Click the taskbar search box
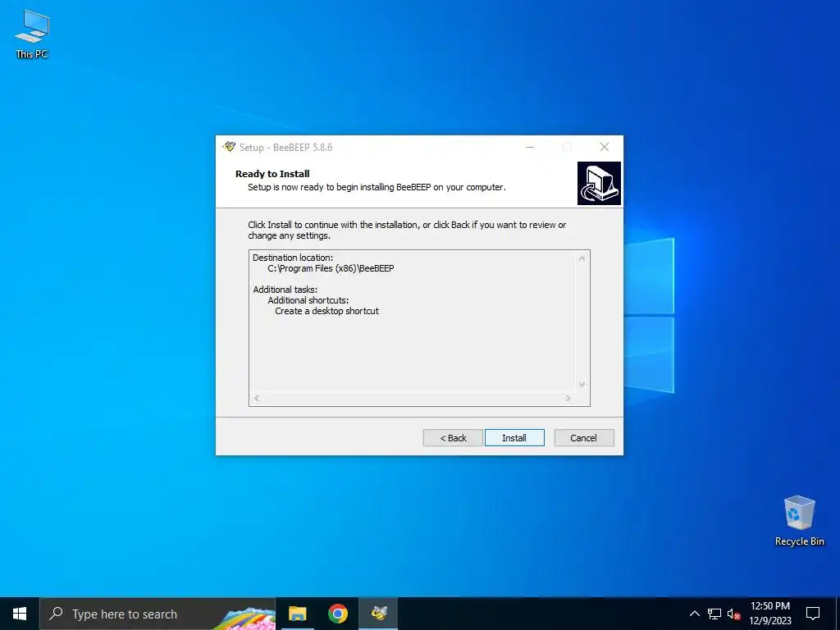The image size is (840, 630). 158,614
